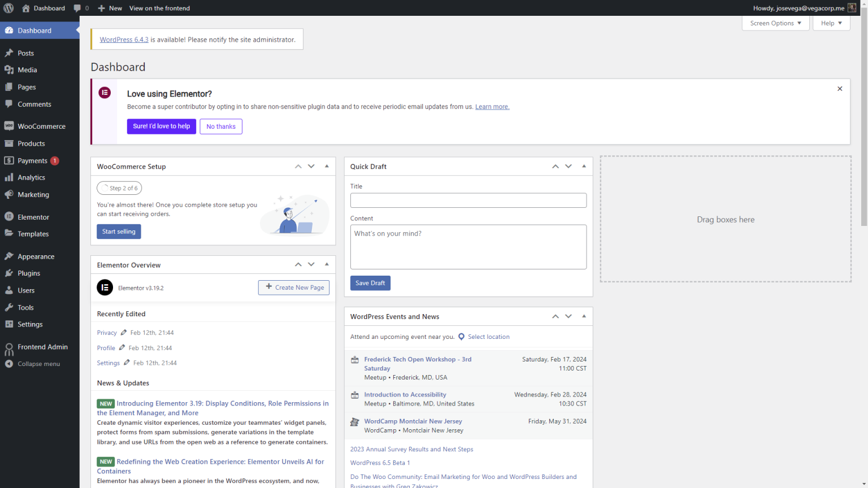The height and width of the screenshot is (488, 868).
Task: Open Analytics from the sidebar
Action: coord(30,177)
